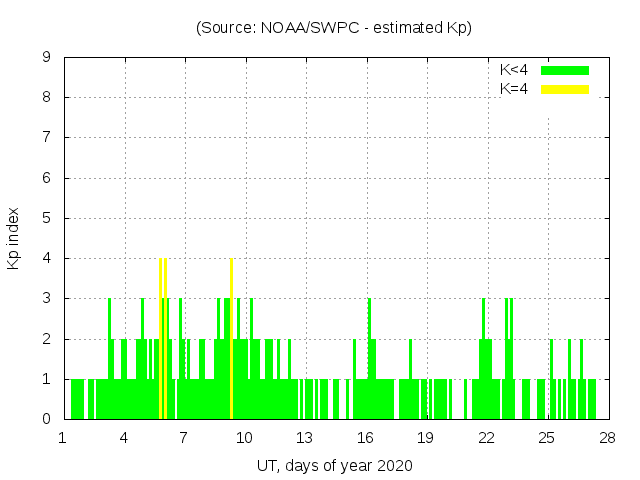
Task: Click y-axis tick label 0
Action: tap(46, 419)
